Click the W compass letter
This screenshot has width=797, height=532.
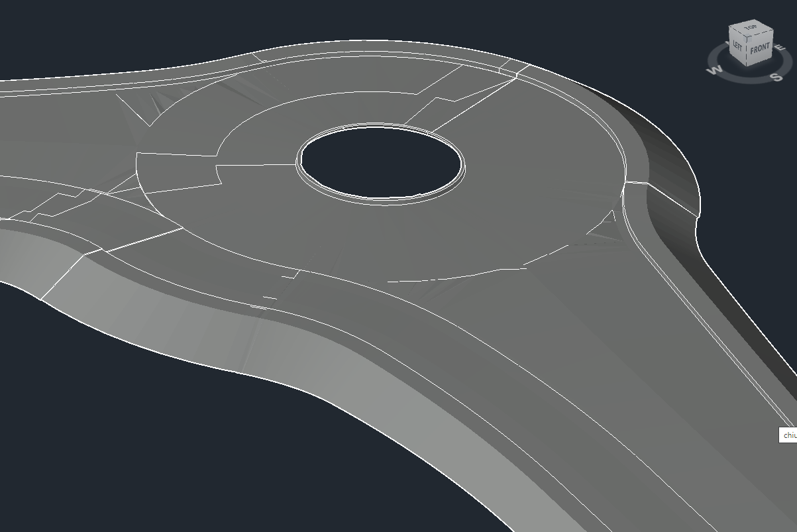[716, 70]
